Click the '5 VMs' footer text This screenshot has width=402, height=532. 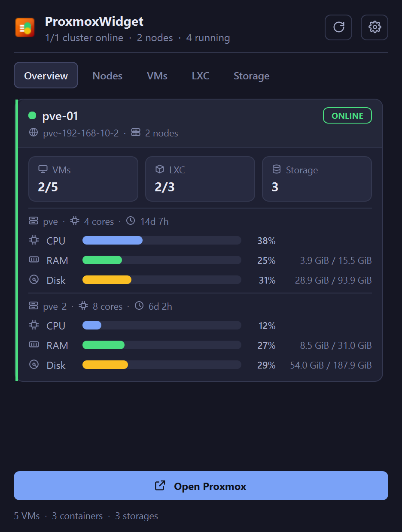click(27, 516)
